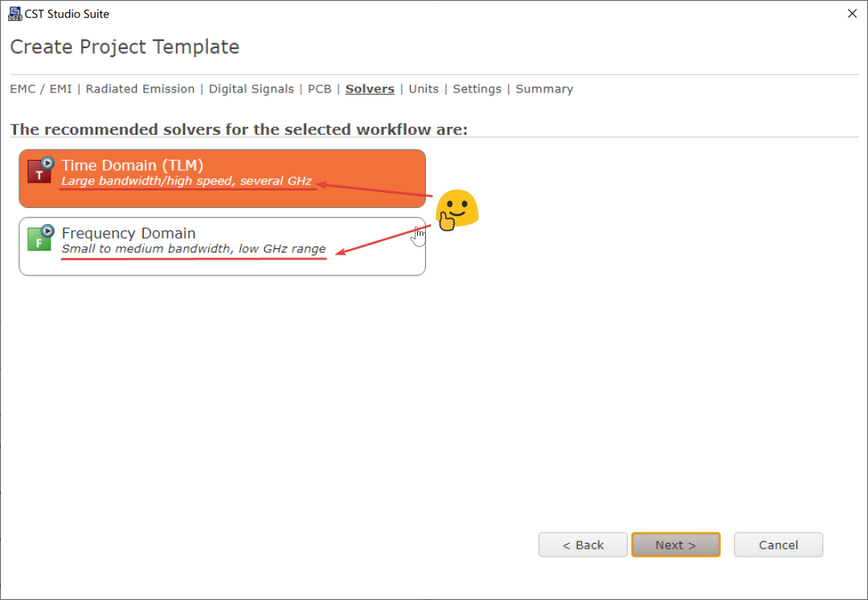Image resolution: width=868 pixels, height=600 pixels.
Task: Click the Solvers breadcrumb step
Action: pyautogui.click(x=370, y=89)
